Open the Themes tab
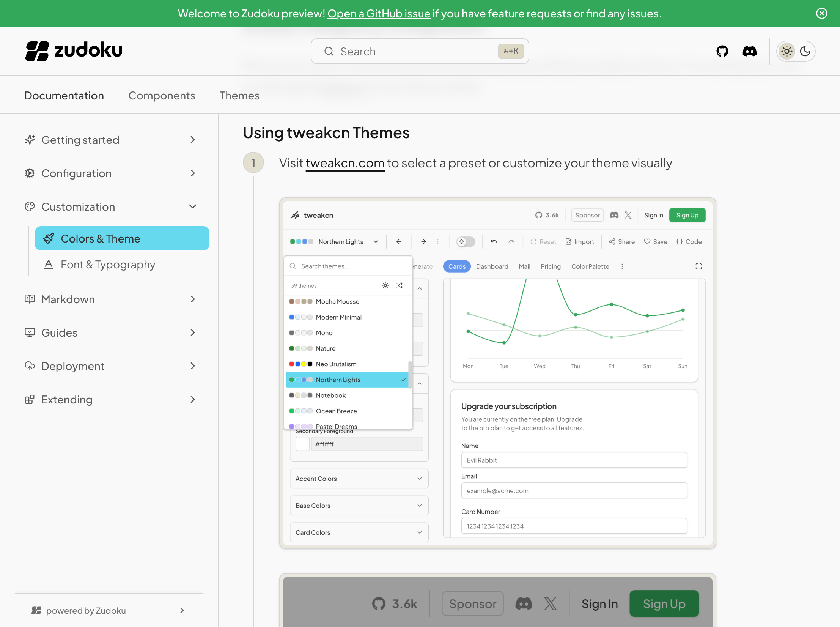The image size is (840, 627). [239, 96]
